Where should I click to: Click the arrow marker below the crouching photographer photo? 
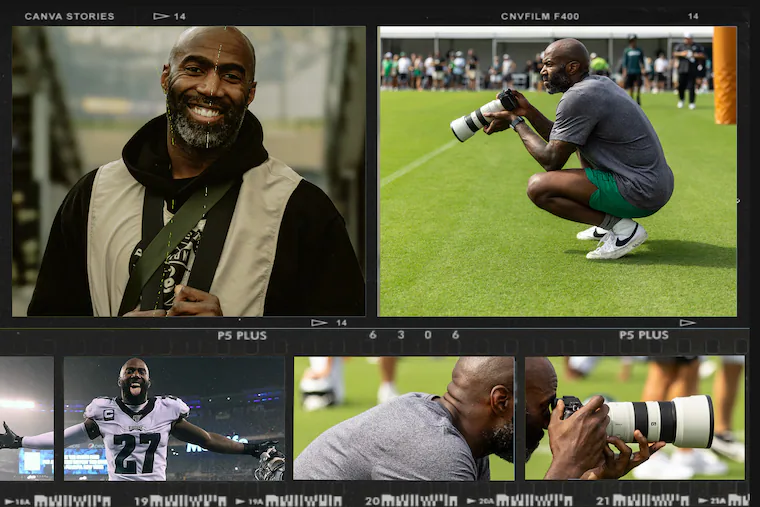pos(688,323)
